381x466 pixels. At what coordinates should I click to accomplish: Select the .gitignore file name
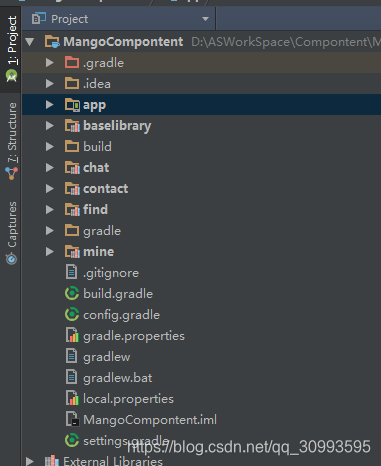click(x=111, y=273)
